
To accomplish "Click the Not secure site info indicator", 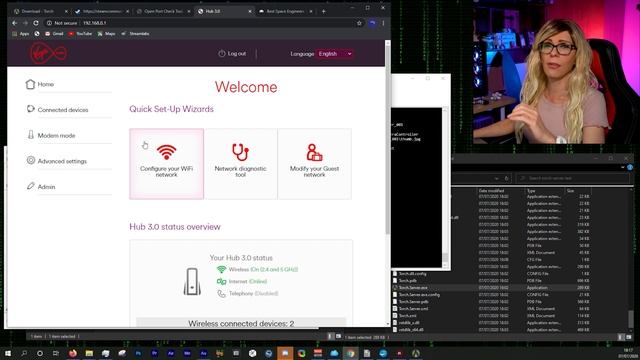I will point(62,23).
